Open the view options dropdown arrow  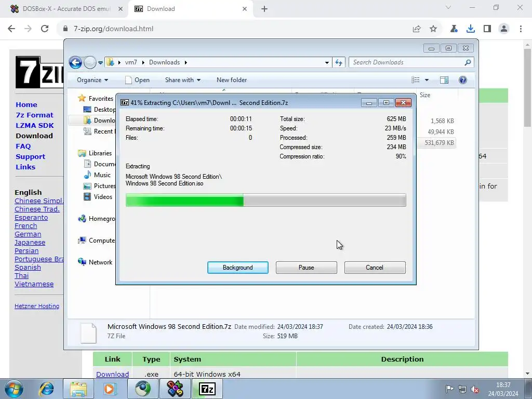427,80
